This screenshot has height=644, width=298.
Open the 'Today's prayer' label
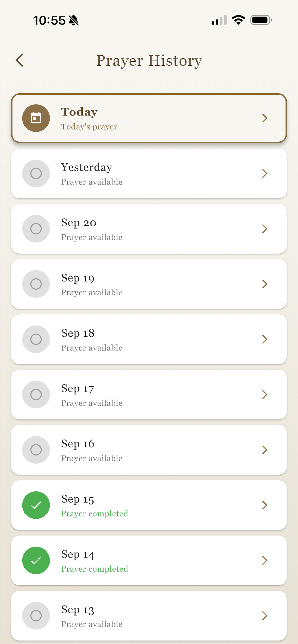pos(89,127)
